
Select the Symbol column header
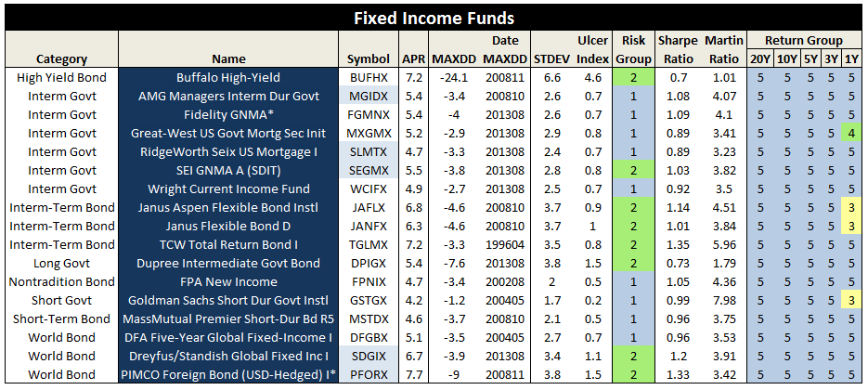click(369, 58)
